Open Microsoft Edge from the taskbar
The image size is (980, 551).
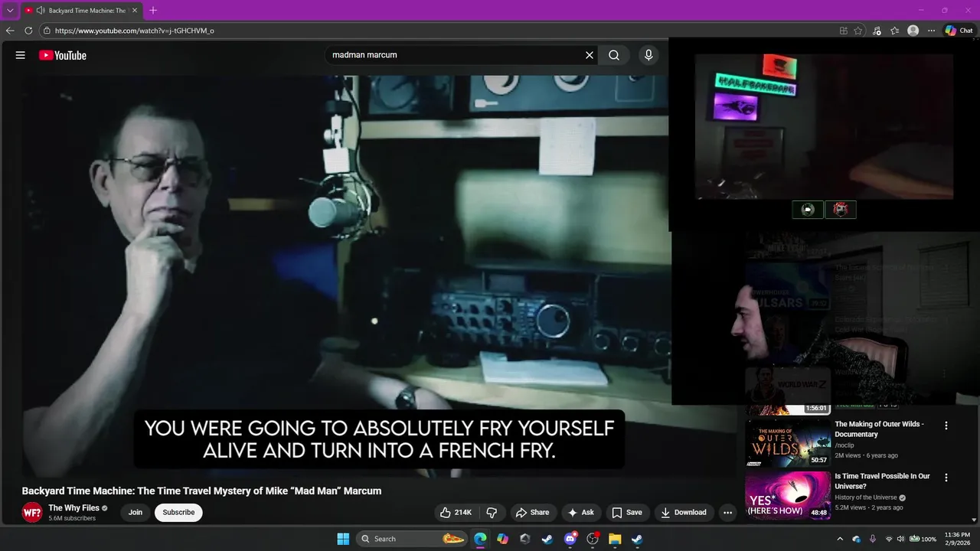tap(480, 539)
